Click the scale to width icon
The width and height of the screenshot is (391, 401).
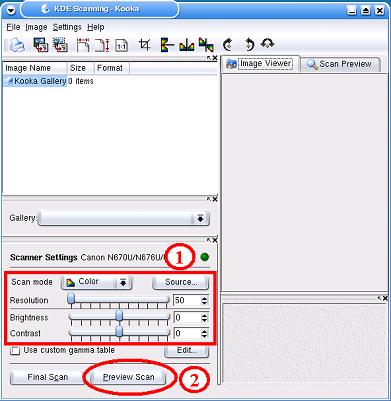pyautogui.click(x=83, y=45)
